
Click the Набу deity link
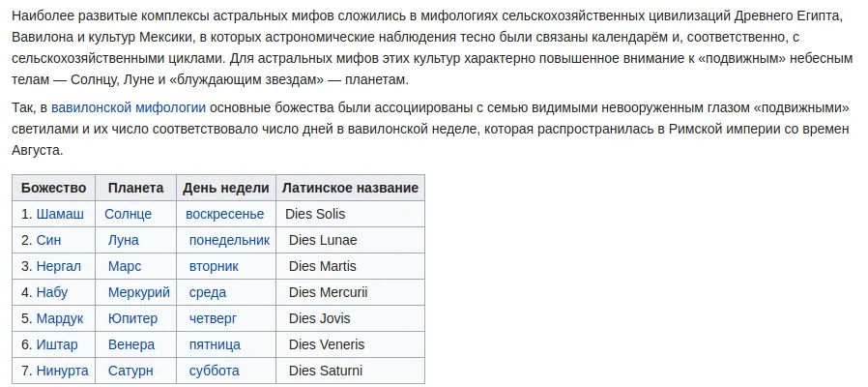(x=52, y=292)
